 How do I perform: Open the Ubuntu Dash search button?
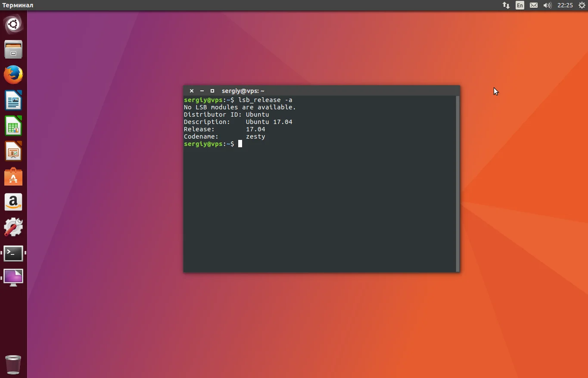[x=13, y=24]
